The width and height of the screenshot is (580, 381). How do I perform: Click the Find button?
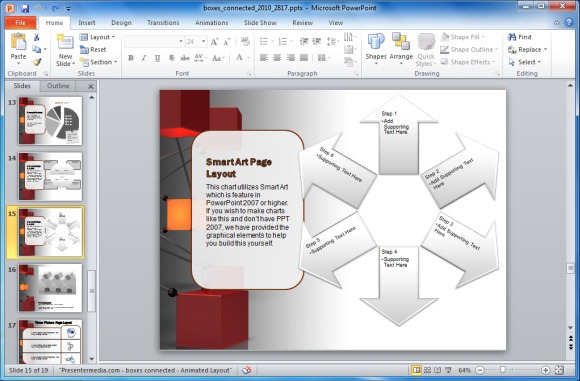(x=520, y=37)
